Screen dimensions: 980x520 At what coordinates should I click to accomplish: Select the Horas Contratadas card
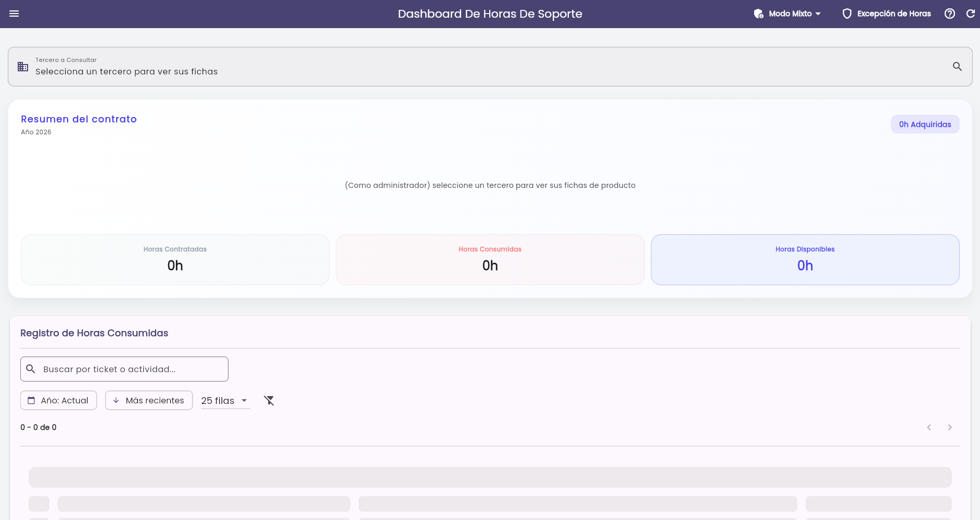175,260
